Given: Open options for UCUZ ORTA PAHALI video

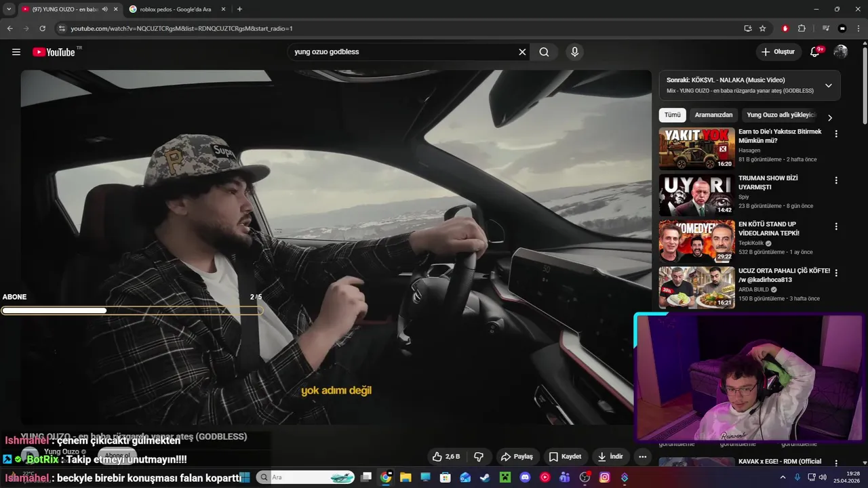Looking at the screenshot, I should click(836, 272).
